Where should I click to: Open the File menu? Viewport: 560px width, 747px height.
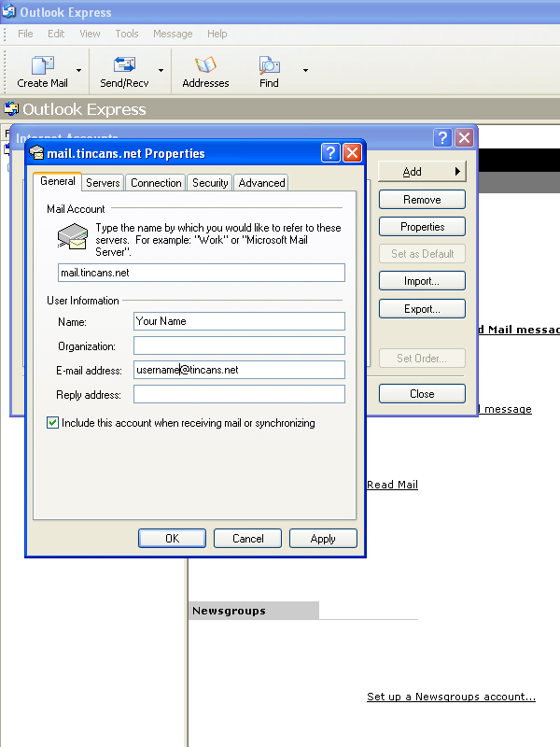coord(25,34)
